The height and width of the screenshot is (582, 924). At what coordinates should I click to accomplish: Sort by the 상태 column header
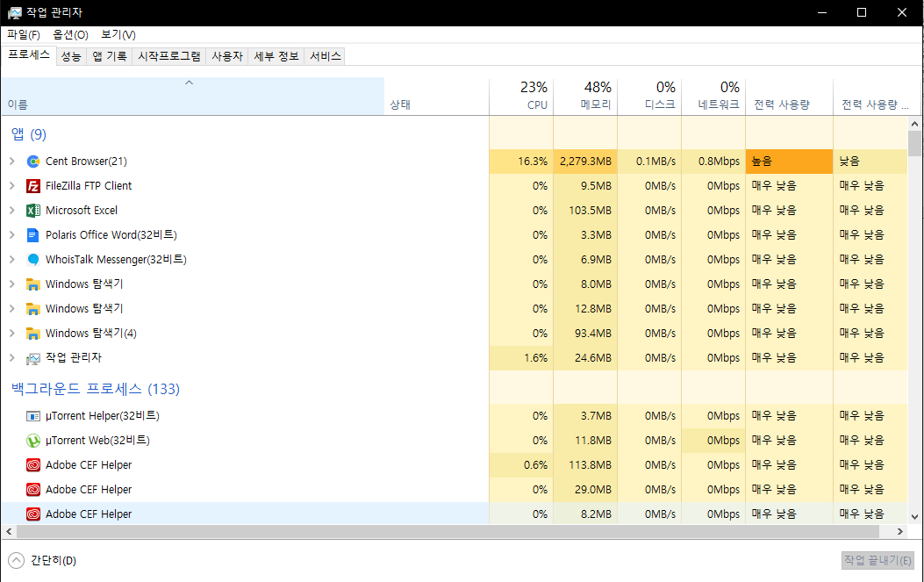pyautogui.click(x=437, y=96)
